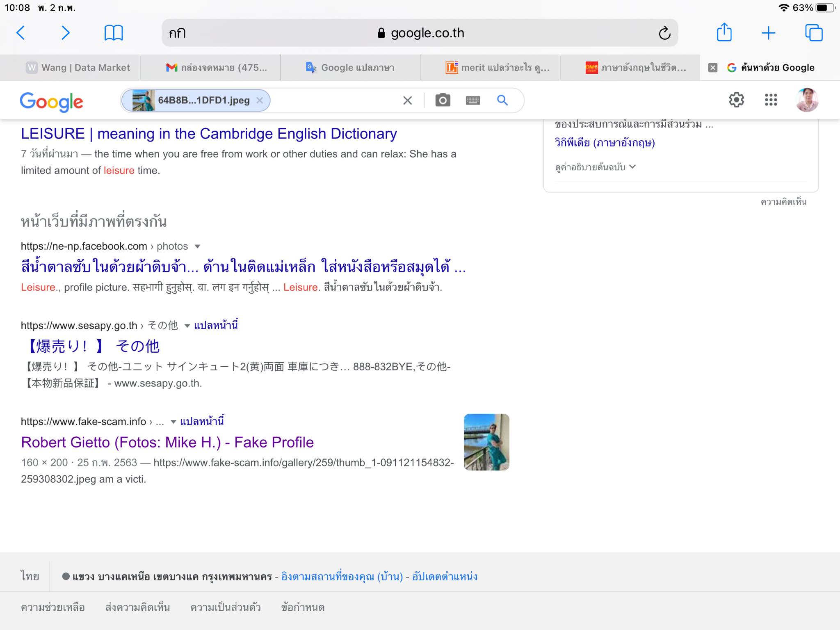Switch to 'ภาษาอังกฤษในชีวิต...' tab
The height and width of the screenshot is (630, 840).
(x=630, y=68)
